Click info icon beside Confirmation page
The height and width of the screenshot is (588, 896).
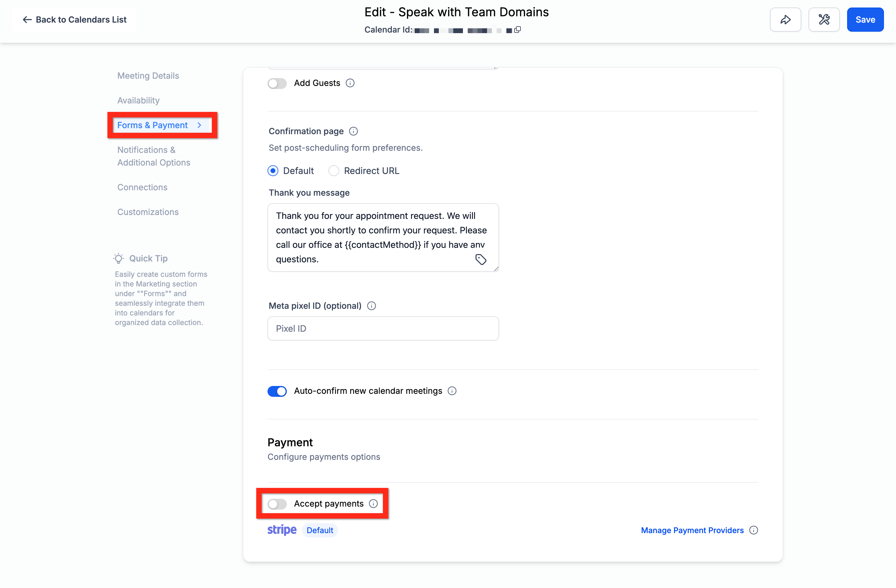point(353,131)
